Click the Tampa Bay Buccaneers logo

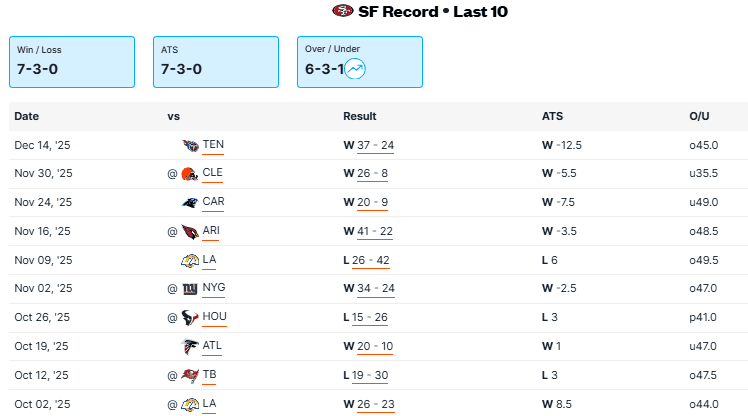point(190,376)
